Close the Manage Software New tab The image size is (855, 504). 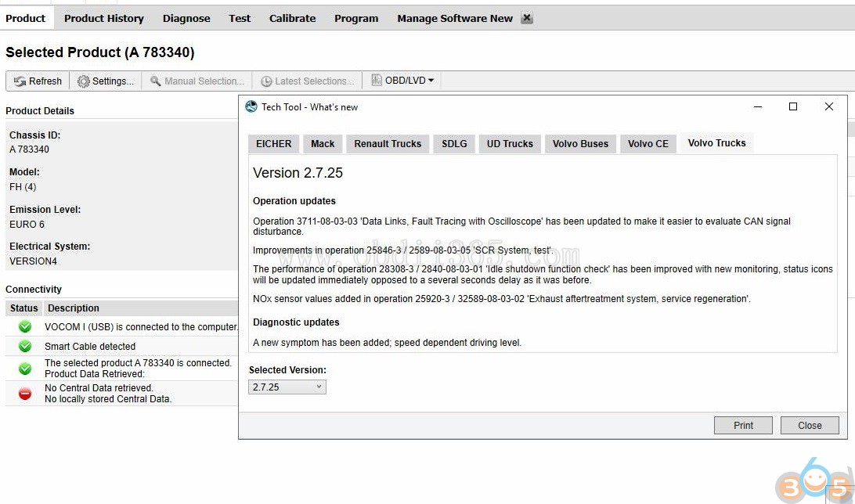pos(526,18)
